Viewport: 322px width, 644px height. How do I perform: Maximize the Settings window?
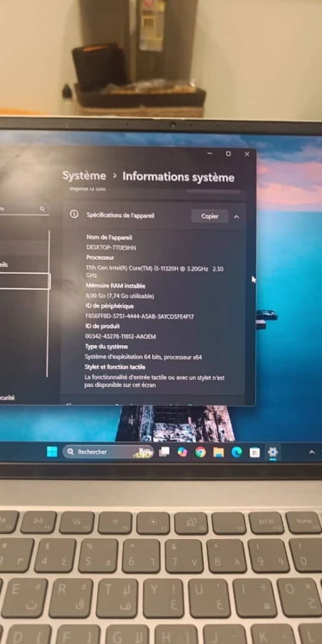[x=229, y=154]
